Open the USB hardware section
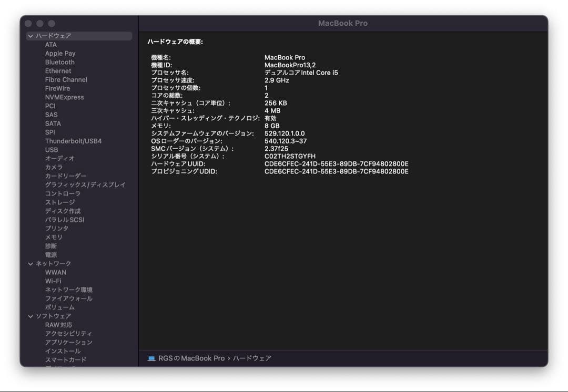Screen dimensions: 568x392 click(x=51, y=149)
